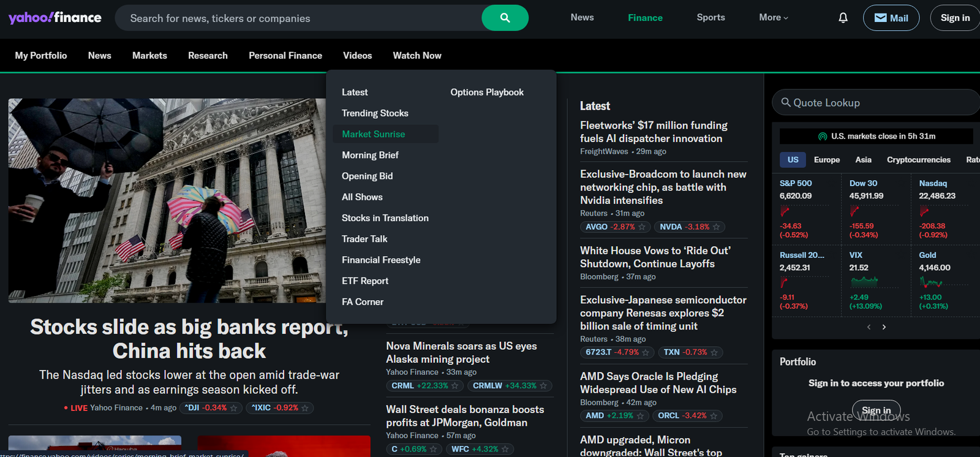Open Latest in the Videos menu
The image size is (980, 457).
[355, 93]
